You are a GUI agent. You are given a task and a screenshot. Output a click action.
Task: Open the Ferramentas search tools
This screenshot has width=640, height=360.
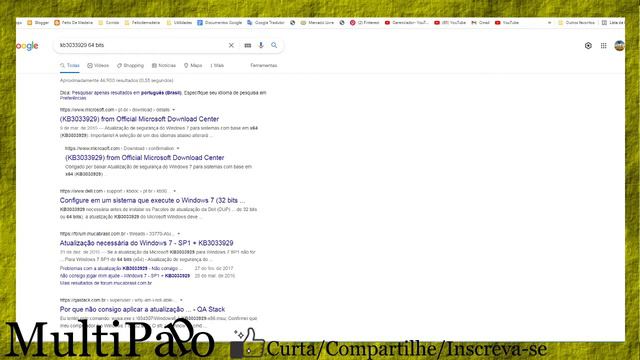point(264,66)
